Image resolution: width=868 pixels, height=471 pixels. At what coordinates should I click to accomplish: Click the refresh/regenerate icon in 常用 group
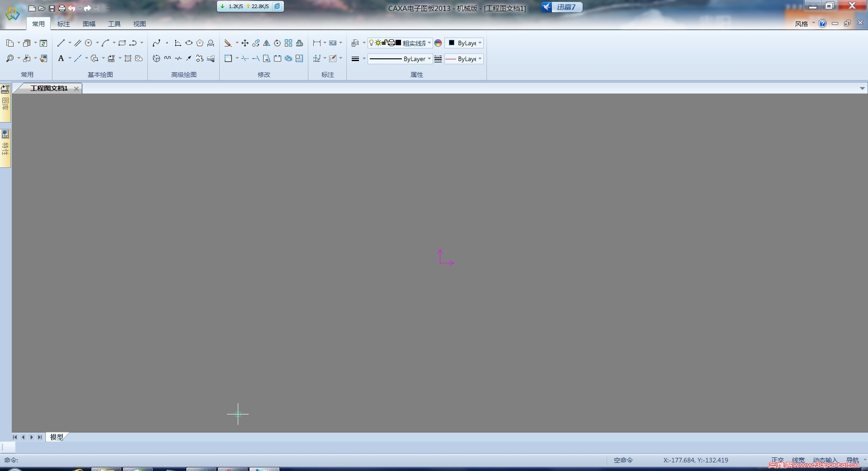[43, 43]
